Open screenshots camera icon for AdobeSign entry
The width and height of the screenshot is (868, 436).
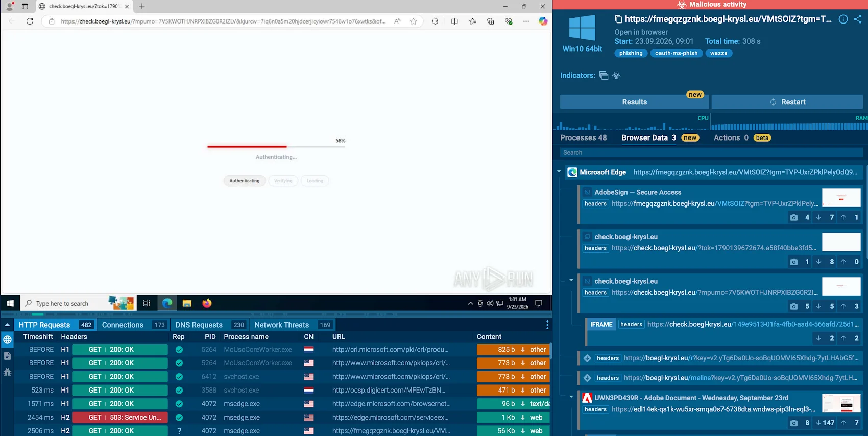coord(794,217)
